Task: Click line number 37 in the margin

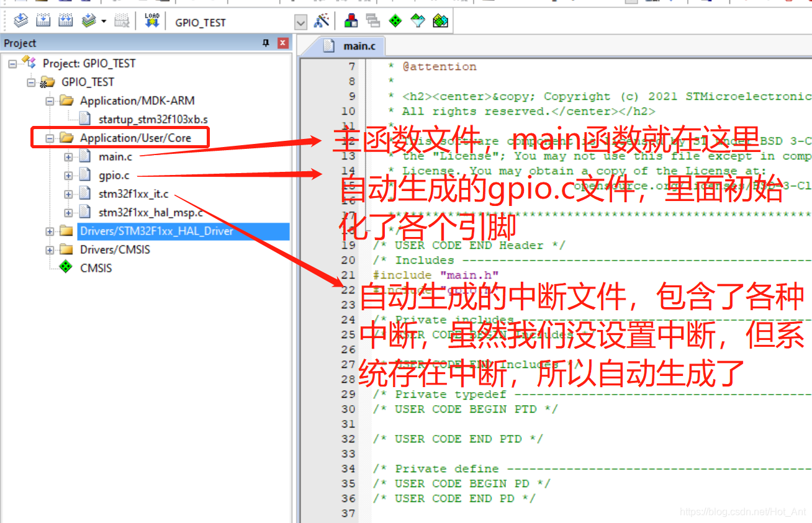Action: click(348, 513)
